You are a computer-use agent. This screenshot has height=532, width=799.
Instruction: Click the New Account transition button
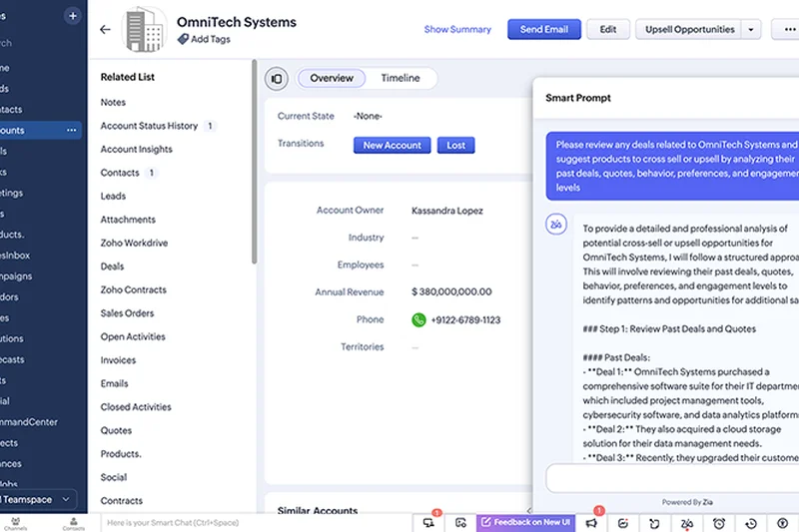pos(392,145)
